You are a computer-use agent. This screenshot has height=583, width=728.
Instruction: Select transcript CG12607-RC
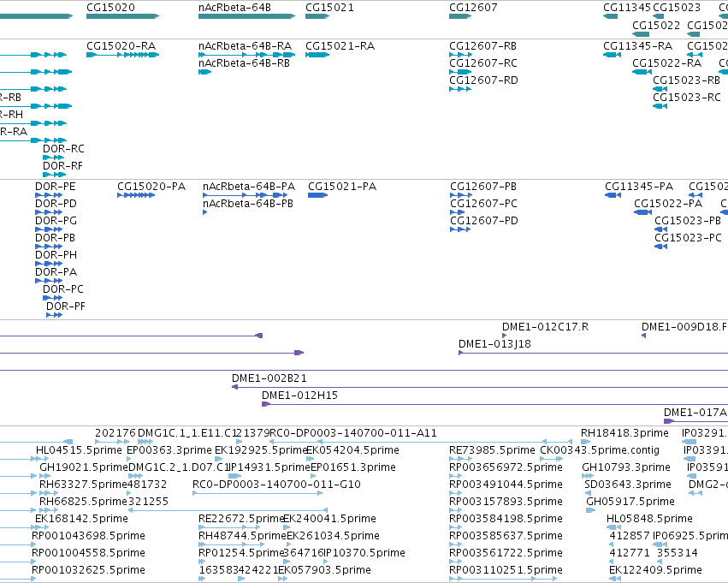460,72
